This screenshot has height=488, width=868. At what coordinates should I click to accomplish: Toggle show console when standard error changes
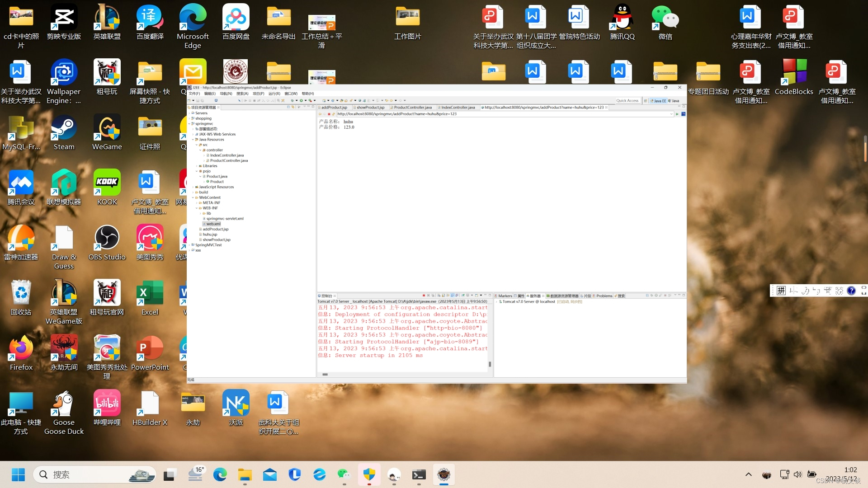click(x=457, y=296)
